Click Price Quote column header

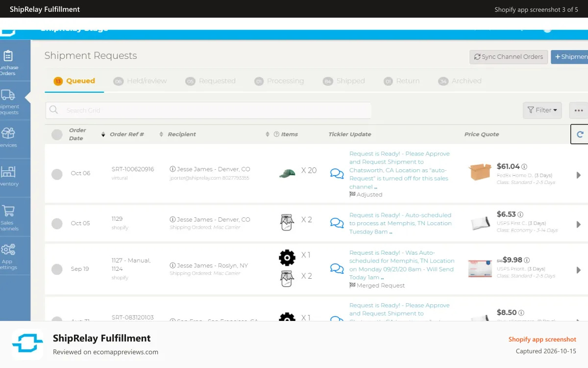coord(482,134)
